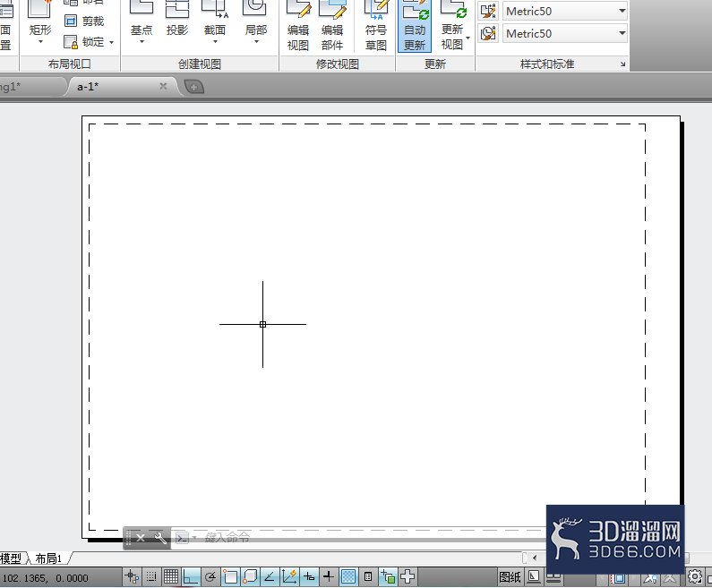Click the 编辑部件 edit components tool
Screen dimensions: 712x588
pyautogui.click(x=332, y=25)
